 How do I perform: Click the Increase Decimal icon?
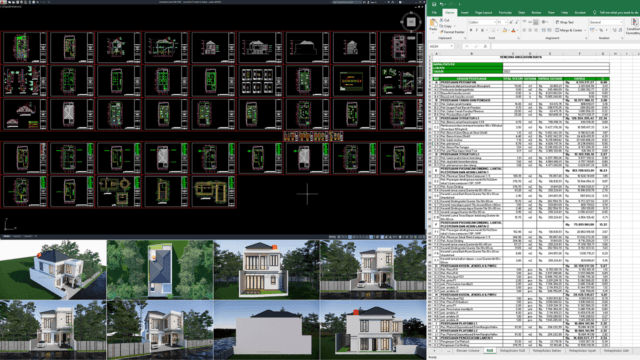tap(615, 30)
